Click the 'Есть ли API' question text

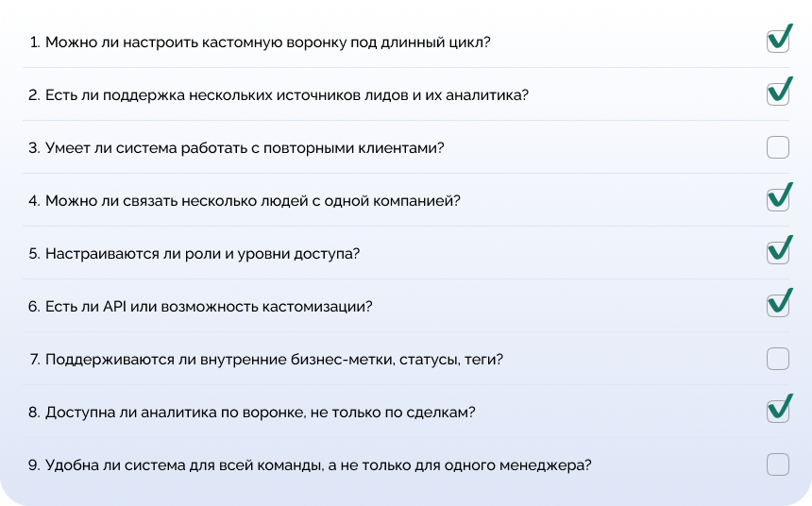[200, 307]
